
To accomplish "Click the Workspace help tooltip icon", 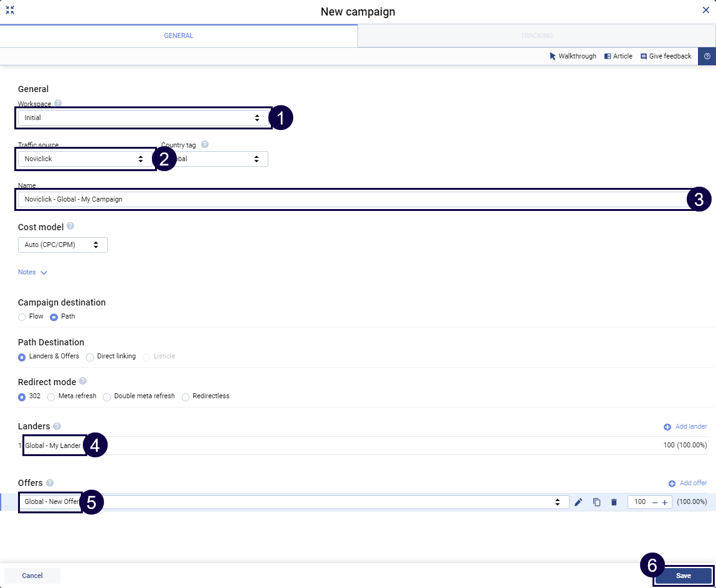I will coord(58,104).
